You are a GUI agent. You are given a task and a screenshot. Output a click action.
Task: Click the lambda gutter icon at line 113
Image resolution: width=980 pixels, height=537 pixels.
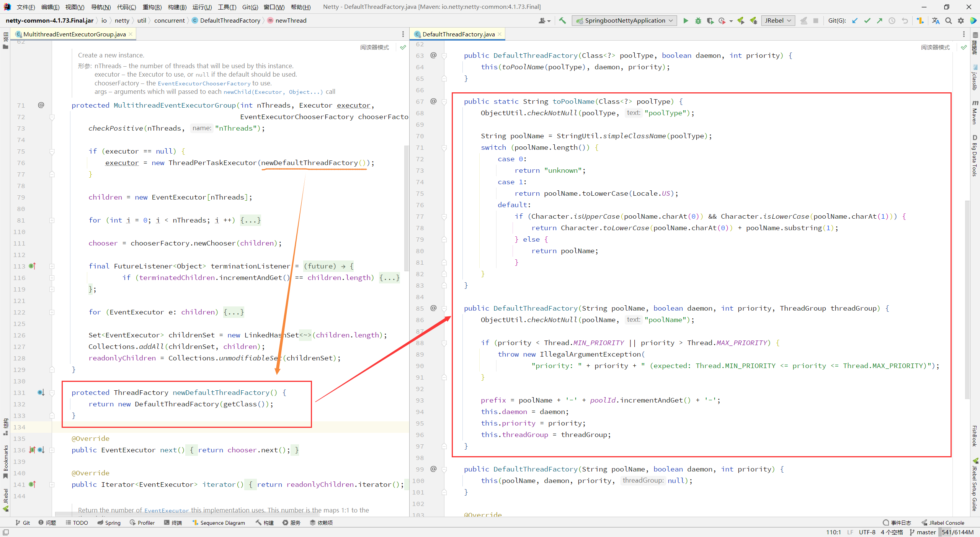tap(32, 266)
